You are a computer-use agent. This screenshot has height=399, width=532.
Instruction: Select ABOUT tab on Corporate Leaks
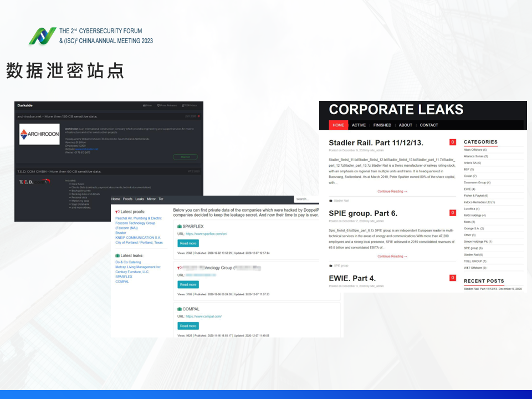[406, 125]
